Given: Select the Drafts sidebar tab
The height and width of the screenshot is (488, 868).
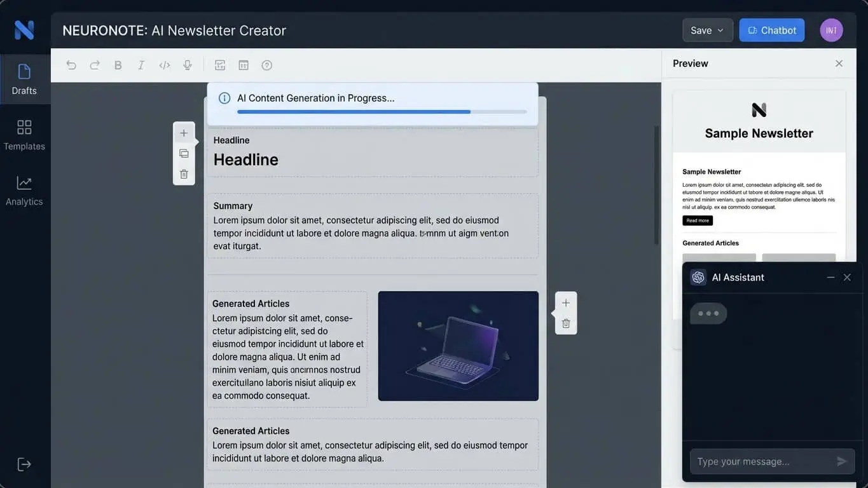Looking at the screenshot, I should 24,79.
